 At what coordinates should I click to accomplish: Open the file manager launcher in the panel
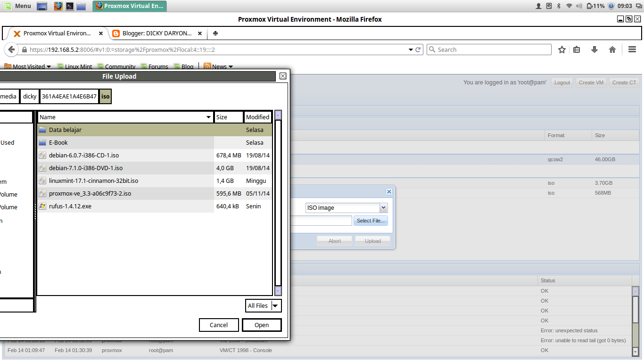[81, 6]
